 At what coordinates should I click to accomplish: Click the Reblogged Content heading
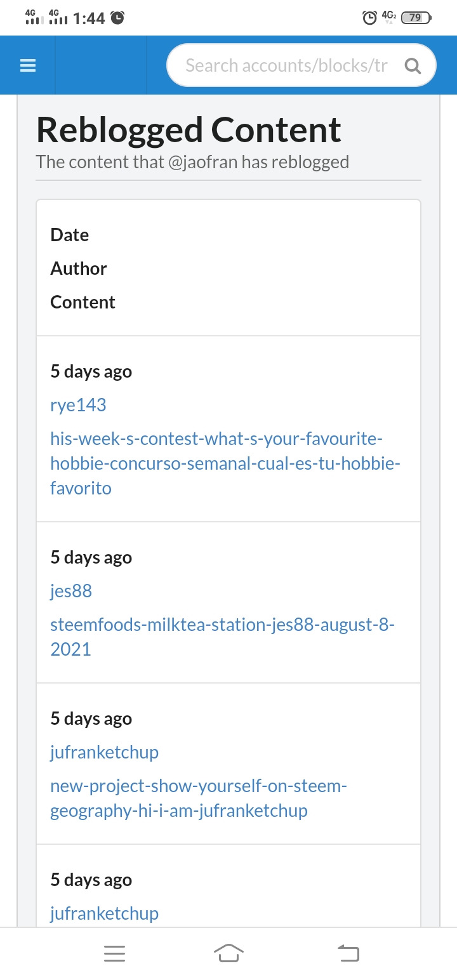pos(189,129)
